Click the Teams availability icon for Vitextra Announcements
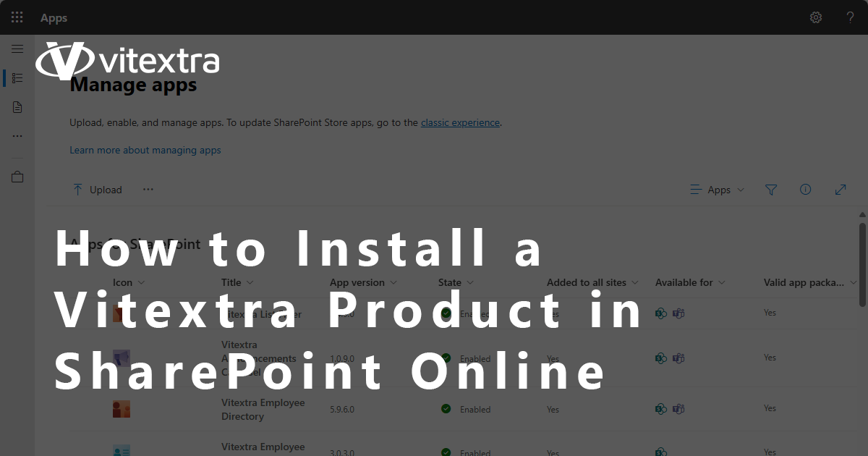Viewport: 868px width, 456px height. point(678,358)
